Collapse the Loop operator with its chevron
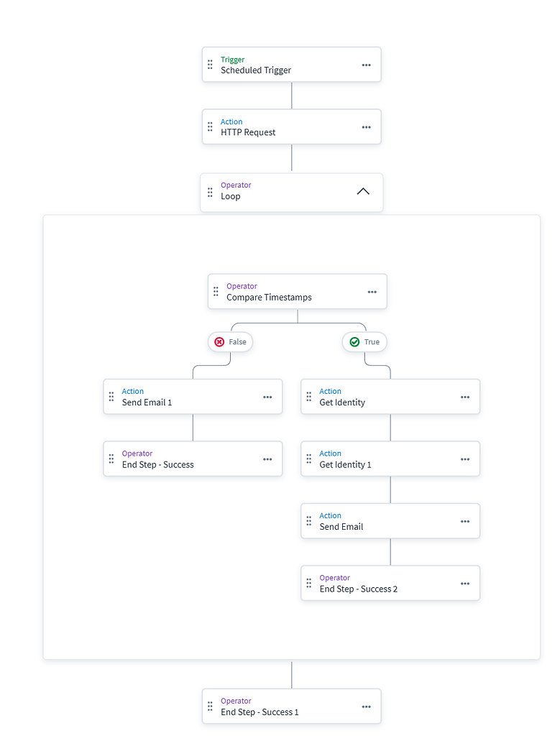Viewport: 560px width, 736px height. [x=363, y=192]
